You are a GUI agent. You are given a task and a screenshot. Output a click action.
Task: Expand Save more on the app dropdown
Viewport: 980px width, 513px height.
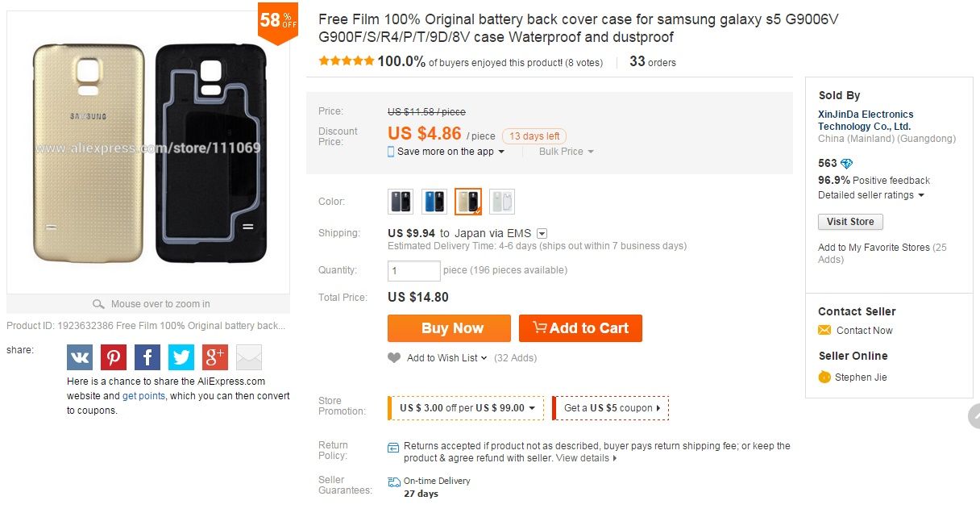point(446,152)
